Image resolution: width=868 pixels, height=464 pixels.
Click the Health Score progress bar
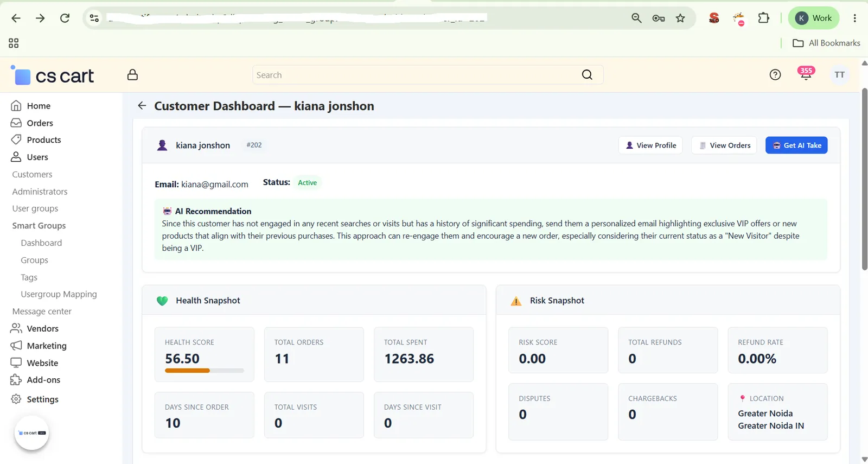[205, 371]
